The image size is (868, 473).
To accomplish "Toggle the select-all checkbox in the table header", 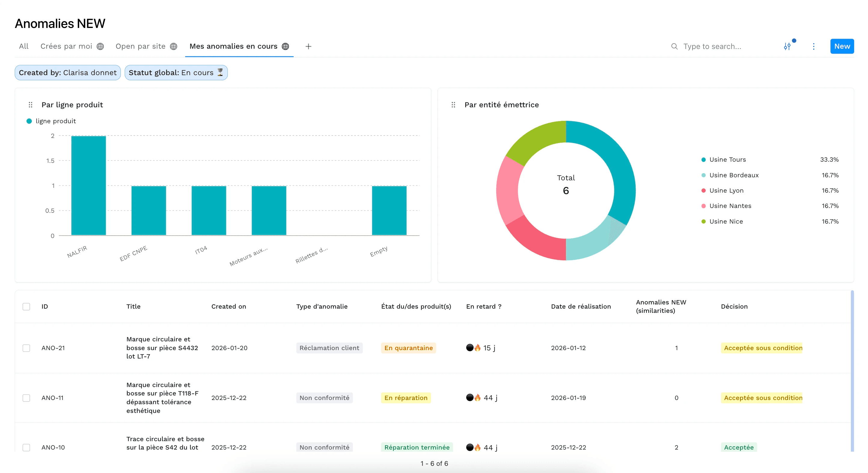I will click(26, 307).
